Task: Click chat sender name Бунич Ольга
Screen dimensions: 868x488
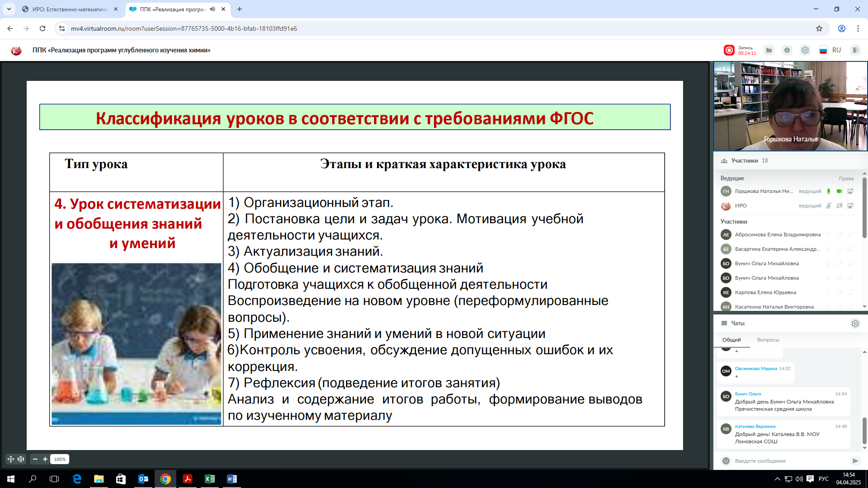Action: click(748, 394)
